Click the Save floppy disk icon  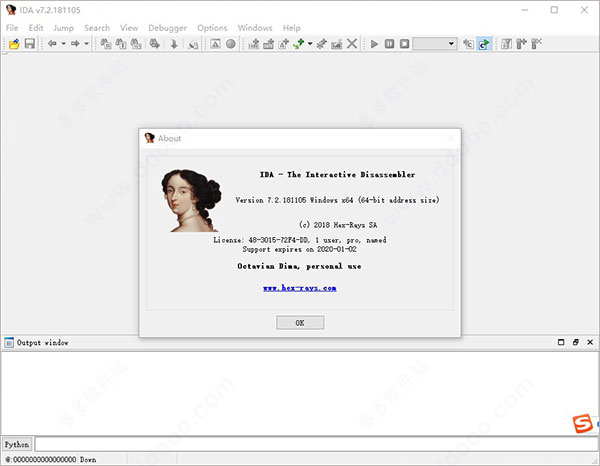pos(29,44)
